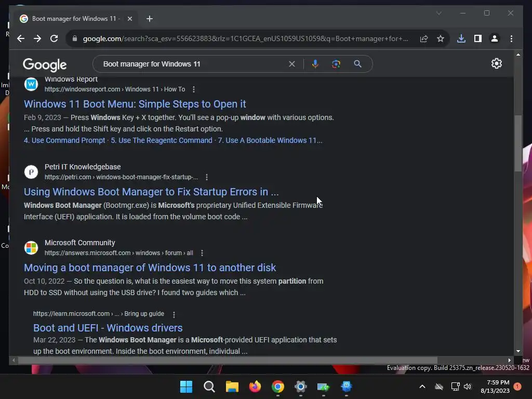
Task: Click the windowsreport.com breadcrumb URL
Action: click(x=115, y=89)
